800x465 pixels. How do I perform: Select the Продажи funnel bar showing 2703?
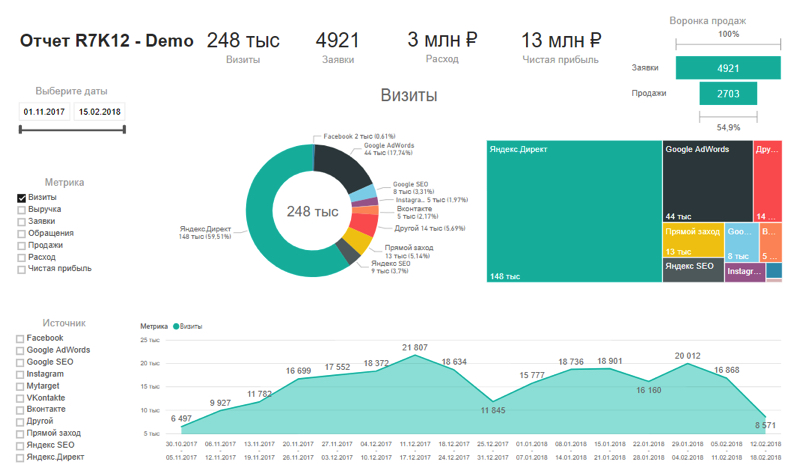727,94
